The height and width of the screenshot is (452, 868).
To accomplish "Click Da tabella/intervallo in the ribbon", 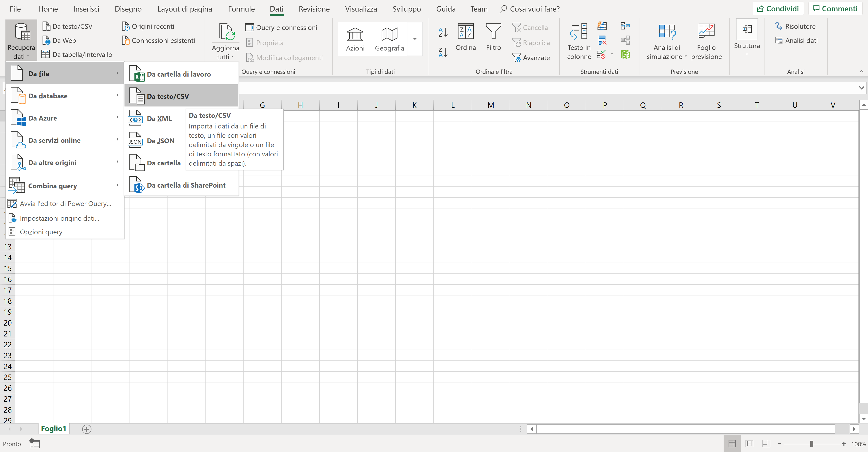I will 77,54.
